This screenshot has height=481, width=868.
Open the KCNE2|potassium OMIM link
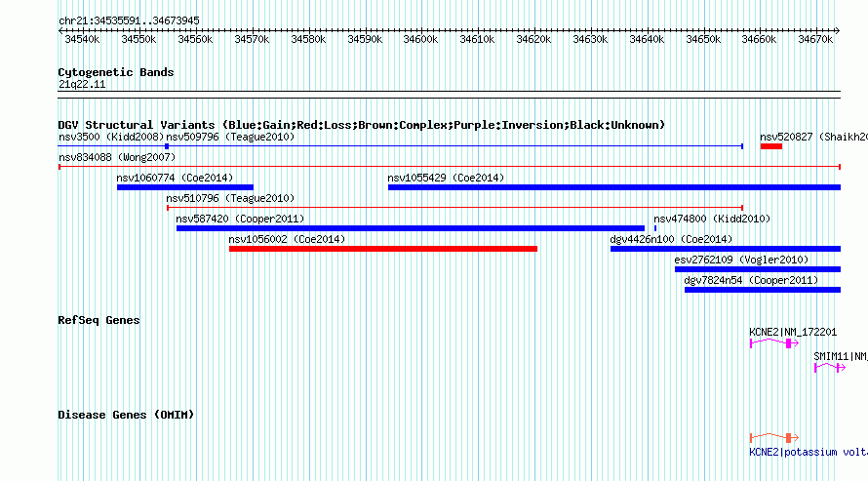(809, 452)
